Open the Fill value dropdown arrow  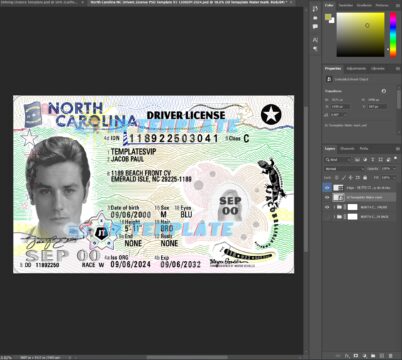(x=394, y=178)
